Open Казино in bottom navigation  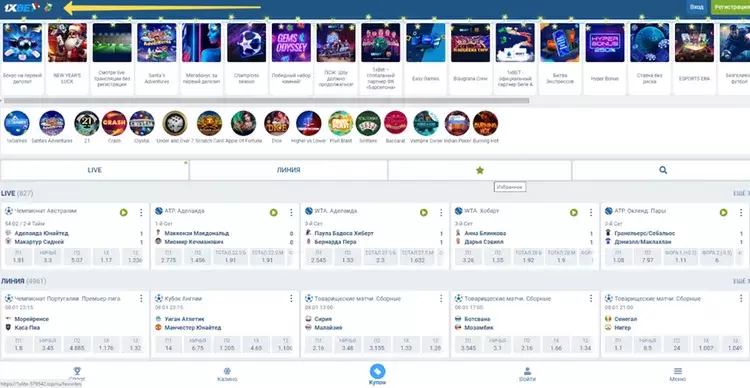coord(227,375)
